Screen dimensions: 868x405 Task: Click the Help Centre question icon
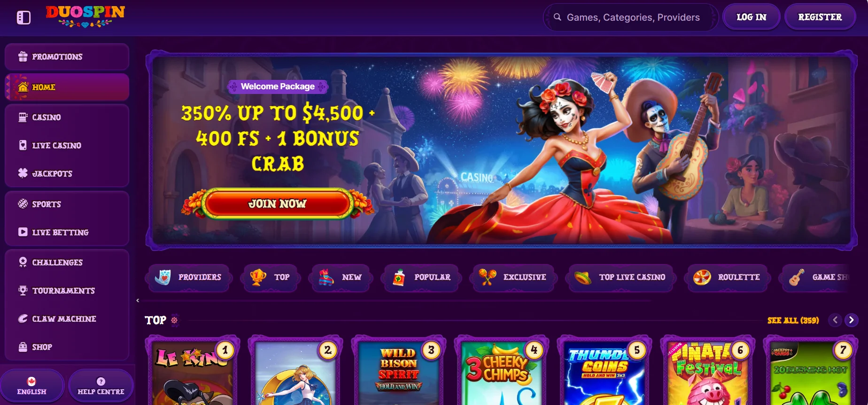click(101, 382)
